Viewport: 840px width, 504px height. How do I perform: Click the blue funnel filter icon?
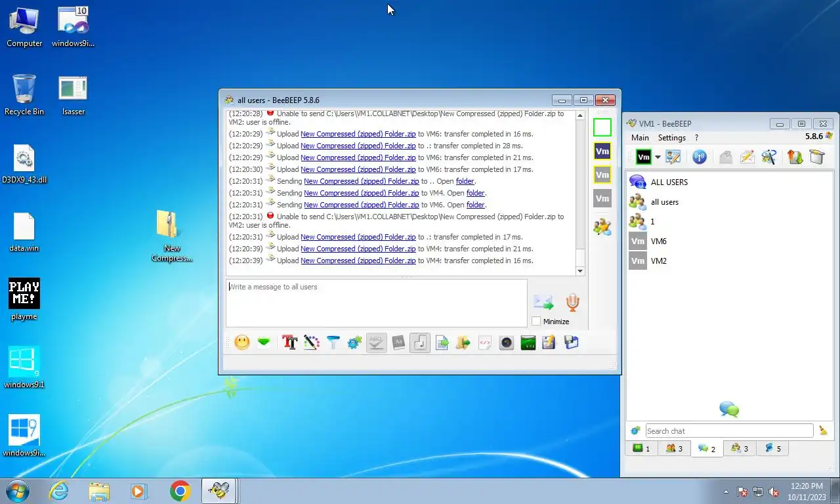[x=333, y=343]
